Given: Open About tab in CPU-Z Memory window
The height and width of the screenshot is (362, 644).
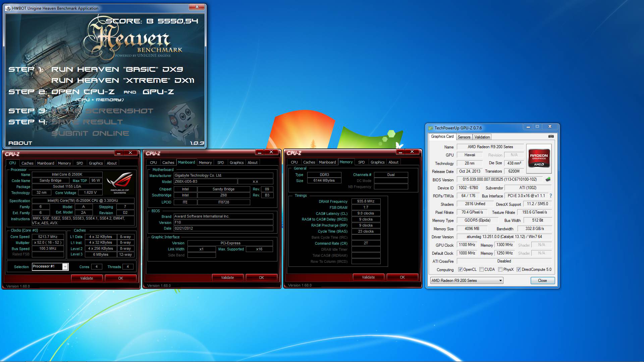Looking at the screenshot, I should tap(393, 162).
